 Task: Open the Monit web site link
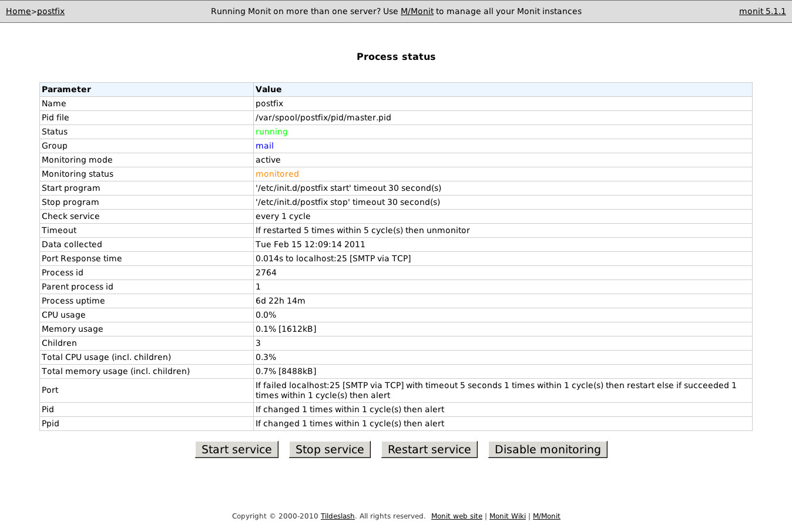pos(457,516)
